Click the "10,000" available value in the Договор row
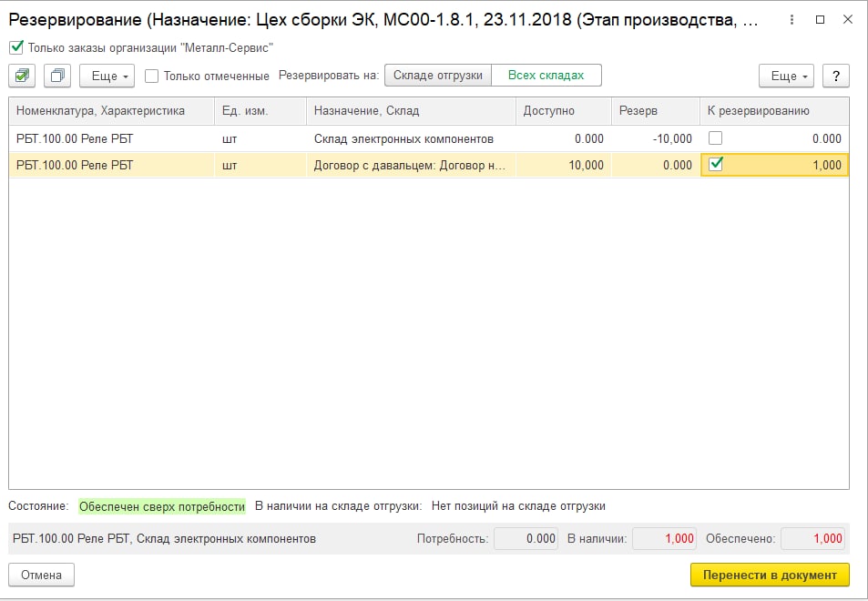The image size is (868, 601). click(x=587, y=165)
